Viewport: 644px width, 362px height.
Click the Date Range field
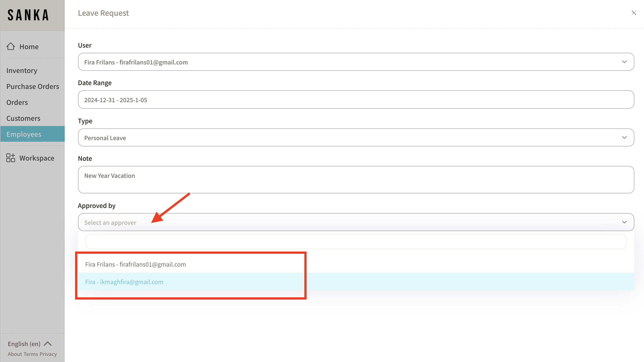pos(356,100)
